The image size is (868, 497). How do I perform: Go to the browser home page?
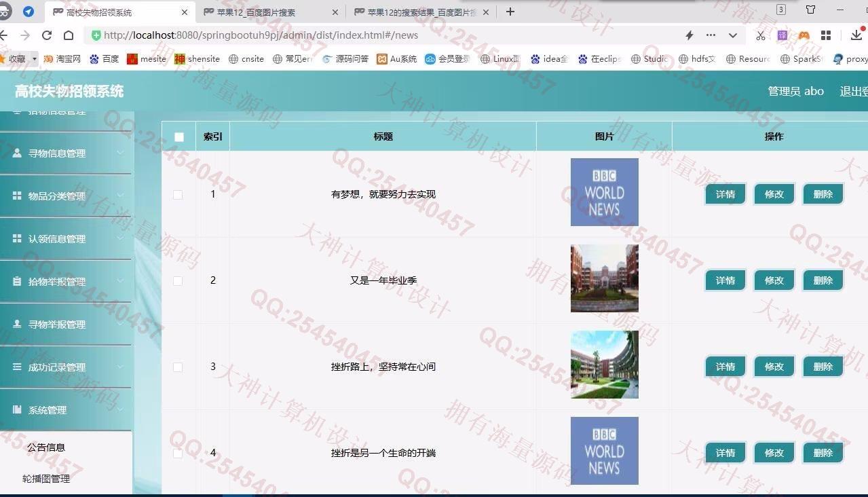69,35
